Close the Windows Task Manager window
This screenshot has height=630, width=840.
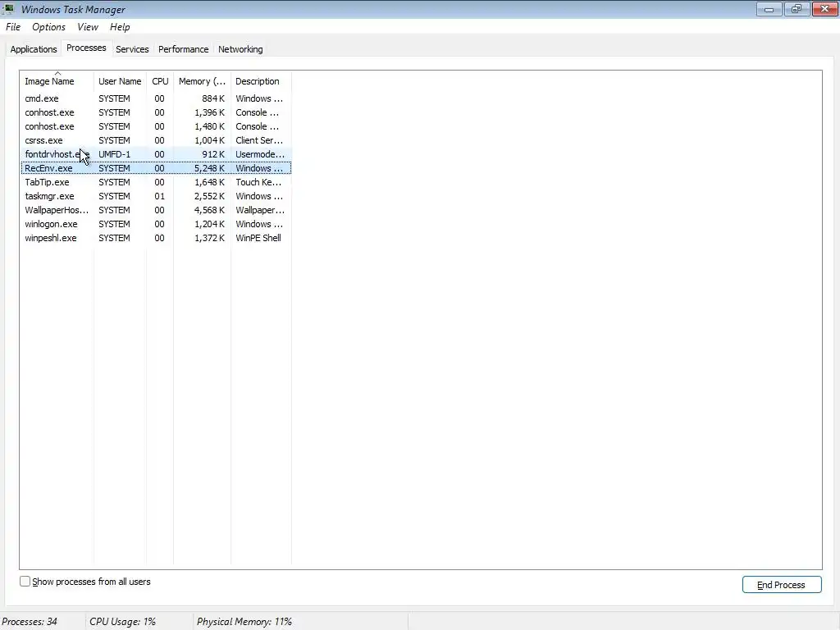[825, 9]
